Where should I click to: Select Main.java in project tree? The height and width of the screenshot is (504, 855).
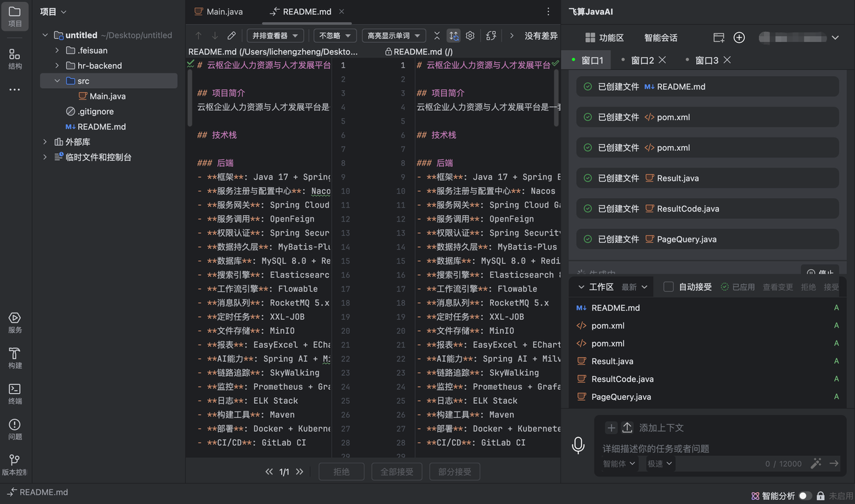[108, 96]
